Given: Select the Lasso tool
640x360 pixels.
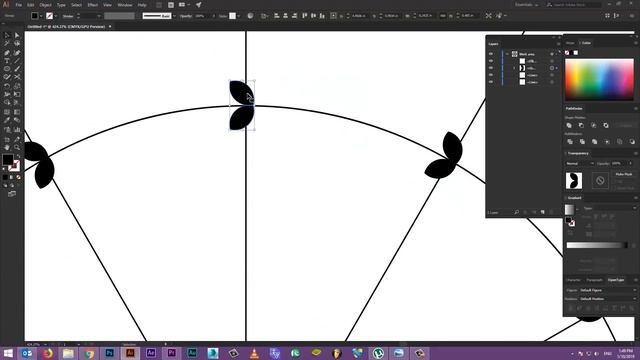Looking at the screenshot, I should (x=17, y=43).
